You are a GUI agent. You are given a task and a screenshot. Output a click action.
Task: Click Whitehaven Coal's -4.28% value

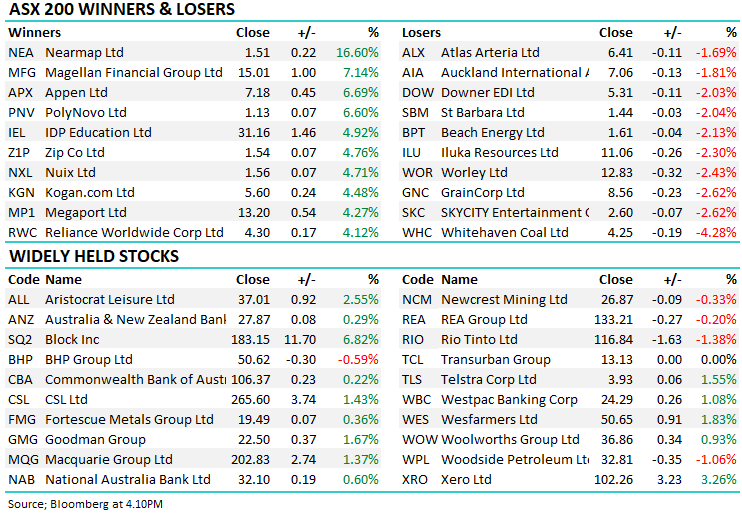click(717, 233)
